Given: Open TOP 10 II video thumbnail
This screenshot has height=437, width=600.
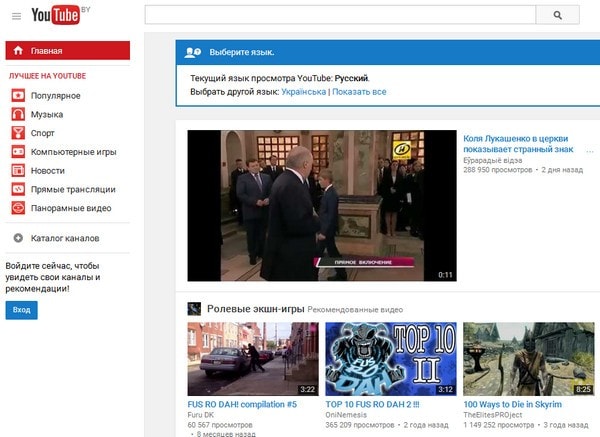Looking at the screenshot, I should point(391,359).
